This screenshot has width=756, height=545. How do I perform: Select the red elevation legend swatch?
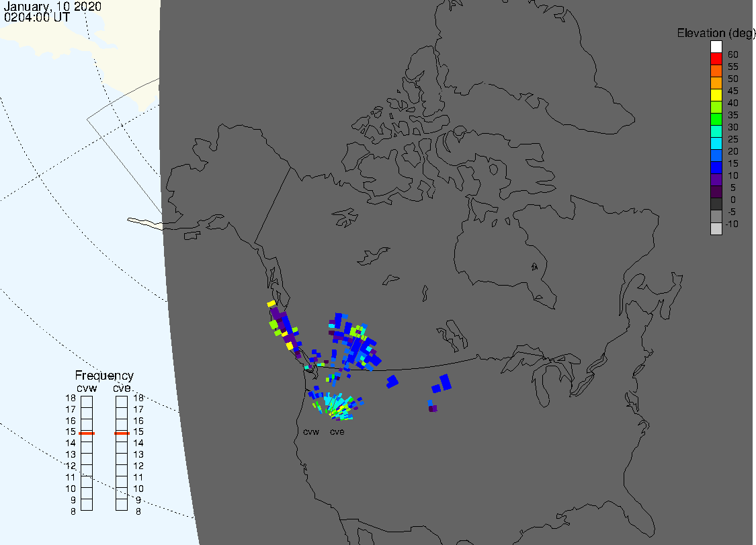click(716, 59)
